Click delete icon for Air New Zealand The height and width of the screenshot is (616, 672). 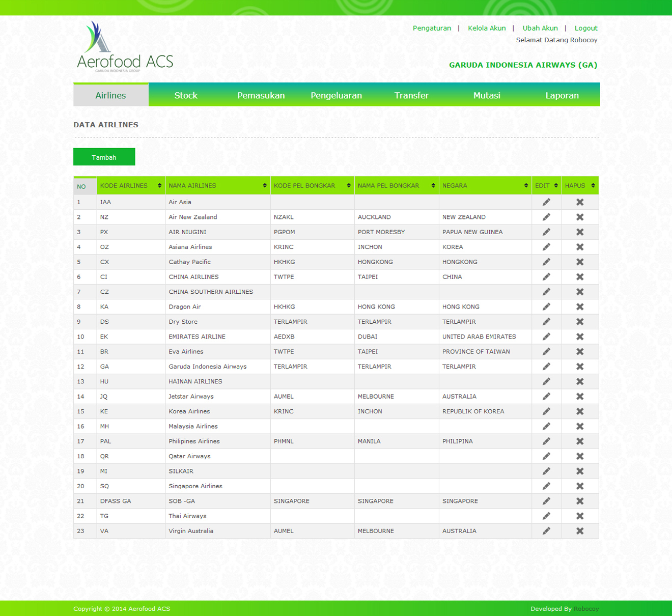tap(580, 217)
